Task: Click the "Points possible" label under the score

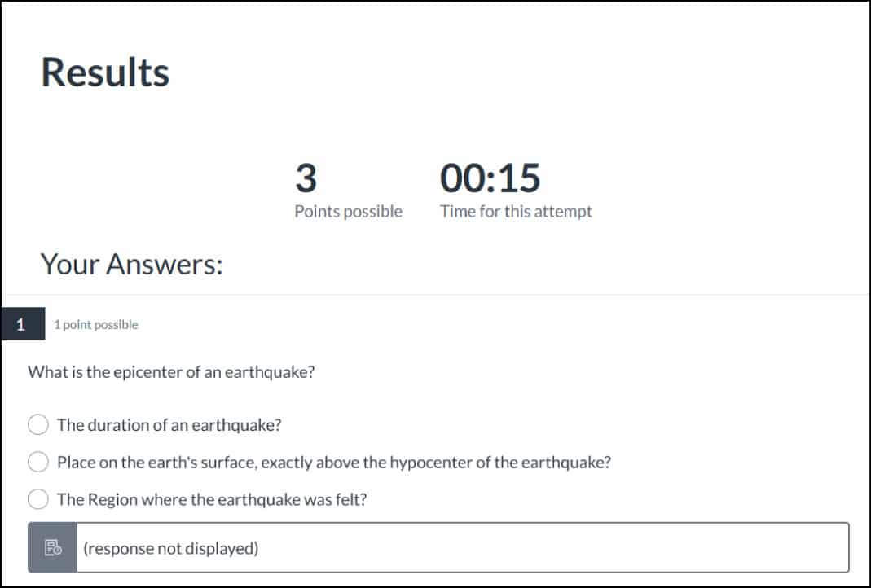Action: tap(348, 212)
